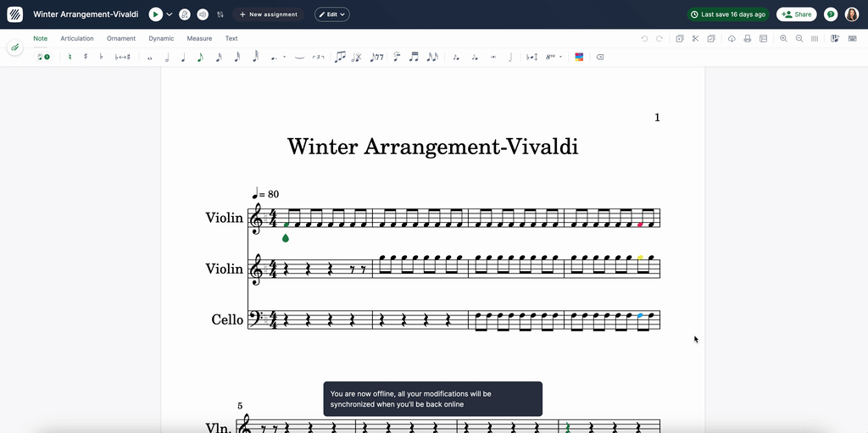The image size is (868, 433).
Task: Select the green eighth note duration
Action: point(200,57)
